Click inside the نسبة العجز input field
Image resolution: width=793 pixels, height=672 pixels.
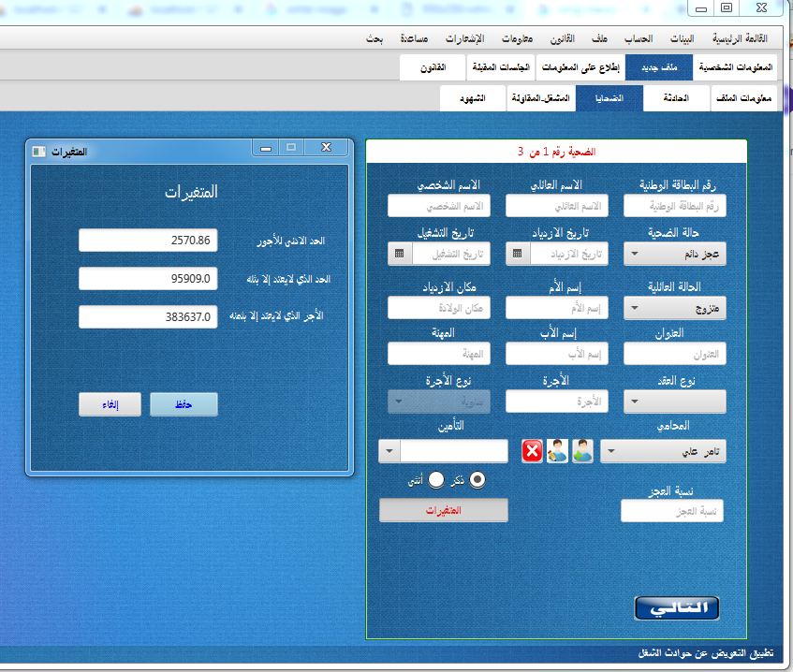point(672,510)
